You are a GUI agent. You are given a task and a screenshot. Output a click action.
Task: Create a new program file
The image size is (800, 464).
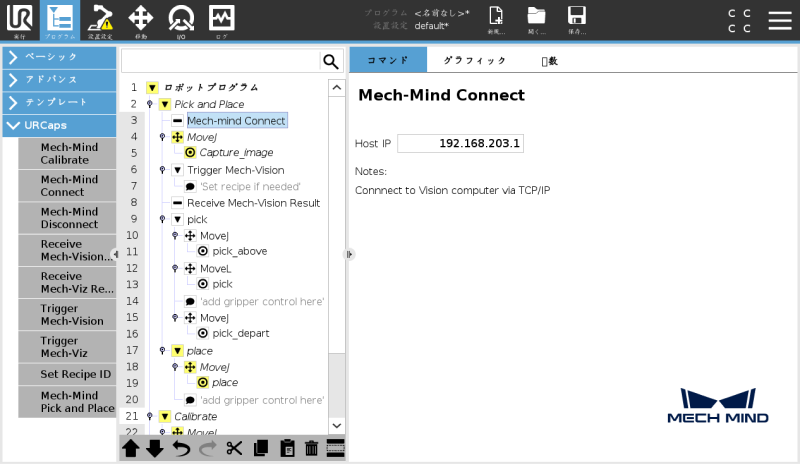tap(496, 20)
